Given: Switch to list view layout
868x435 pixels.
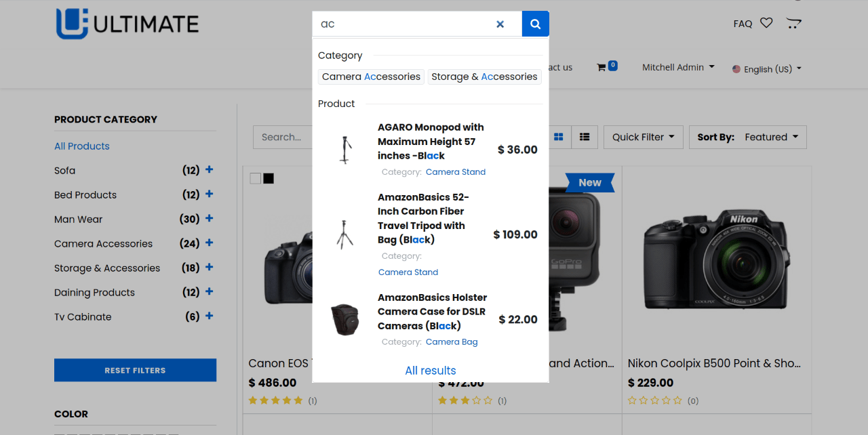Looking at the screenshot, I should (x=585, y=137).
